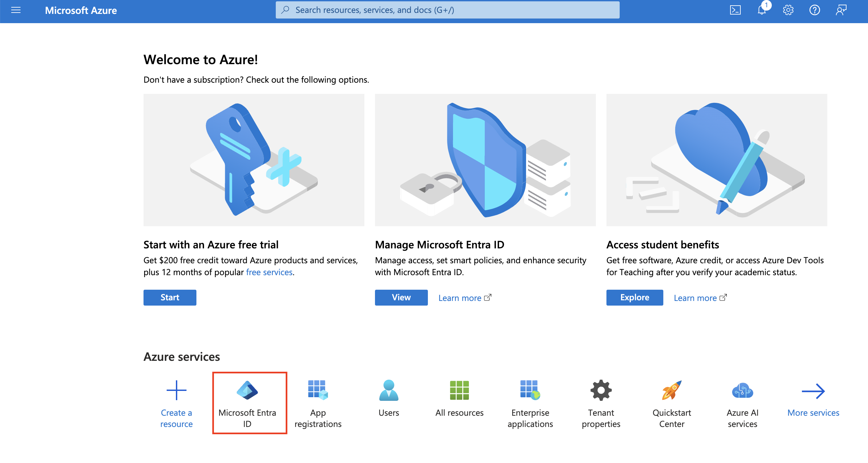The width and height of the screenshot is (868, 463).
Task: Open App registrations service icon
Action: (x=318, y=390)
